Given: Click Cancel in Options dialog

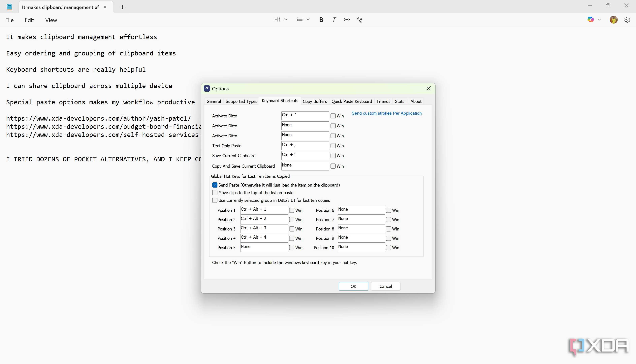Looking at the screenshot, I should [x=386, y=287].
